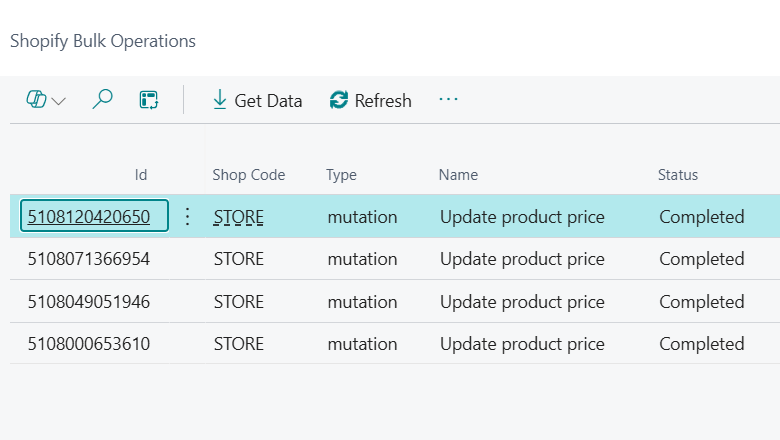Click the Get Data button

pyautogui.click(x=257, y=100)
